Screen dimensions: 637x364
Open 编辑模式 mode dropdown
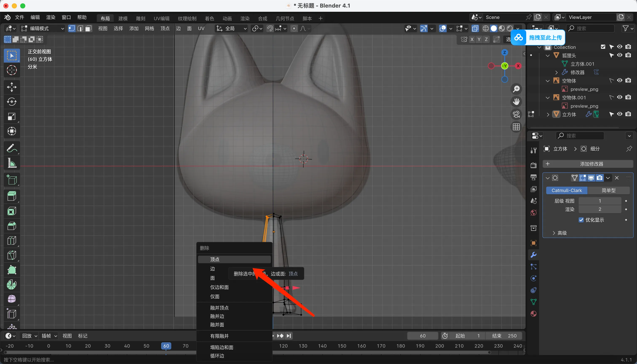point(43,28)
